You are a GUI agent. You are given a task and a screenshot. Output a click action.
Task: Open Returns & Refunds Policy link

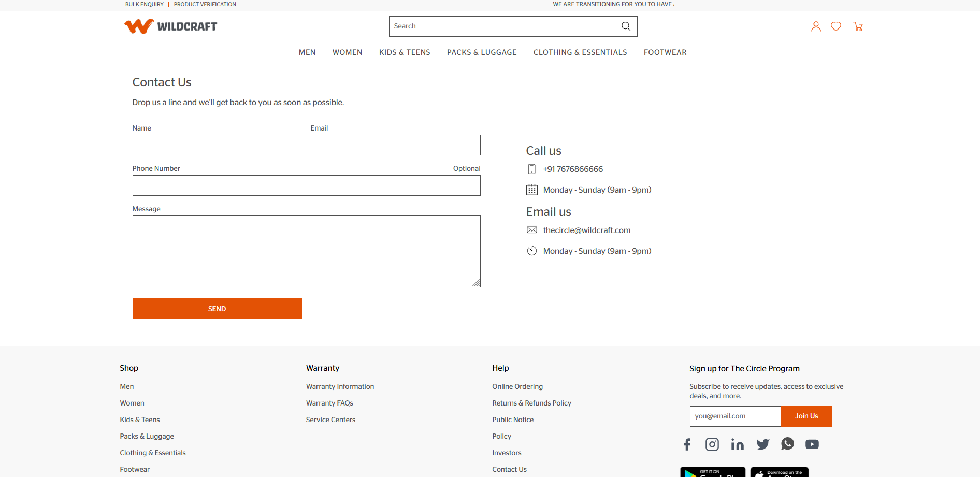point(531,403)
